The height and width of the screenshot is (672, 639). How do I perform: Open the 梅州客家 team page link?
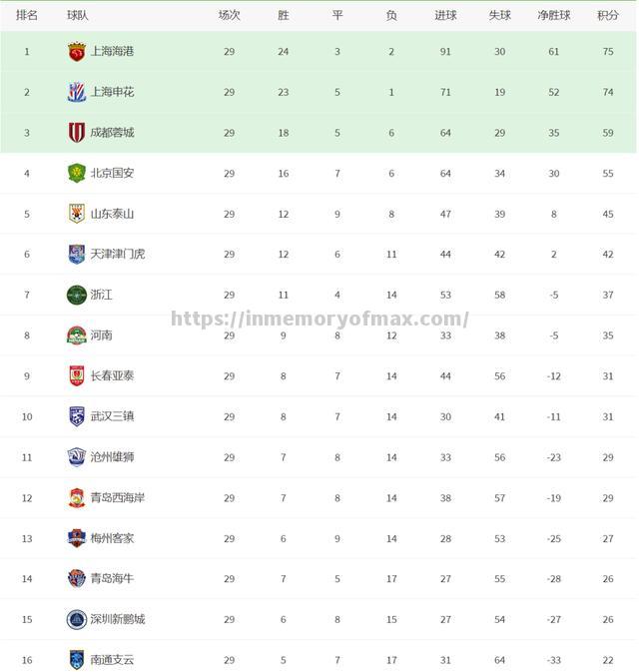point(112,538)
